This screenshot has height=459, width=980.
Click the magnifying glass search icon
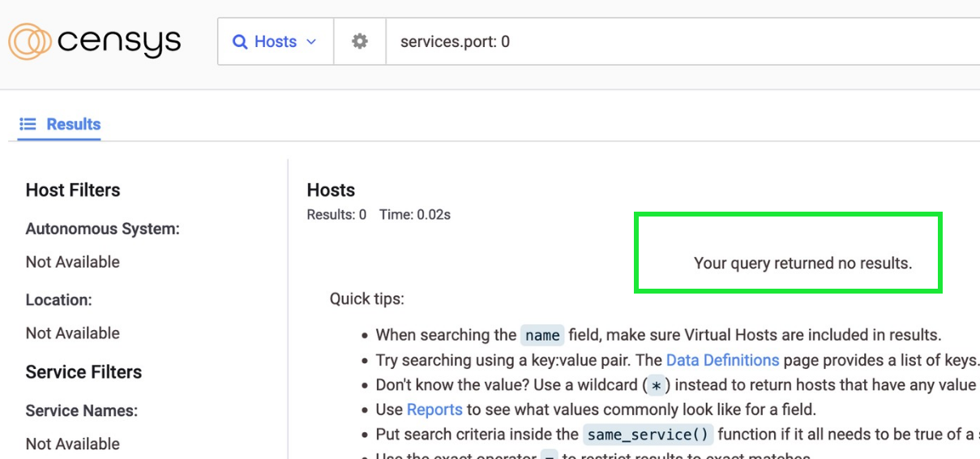(240, 41)
